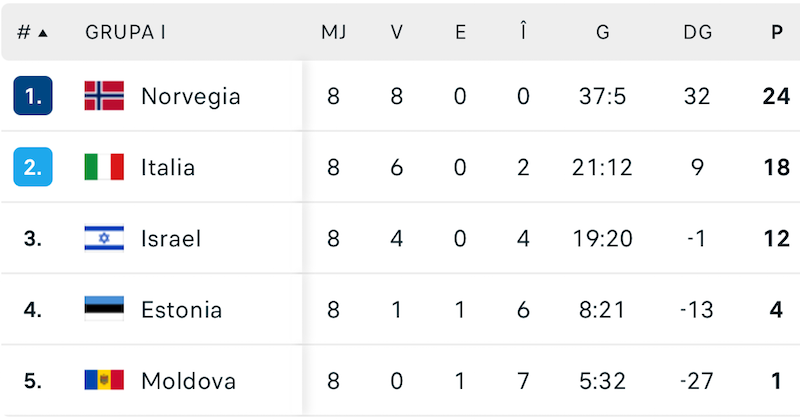This screenshot has width=800, height=420.
Task: Click the GRUPA I header label
Action: [x=125, y=32]
